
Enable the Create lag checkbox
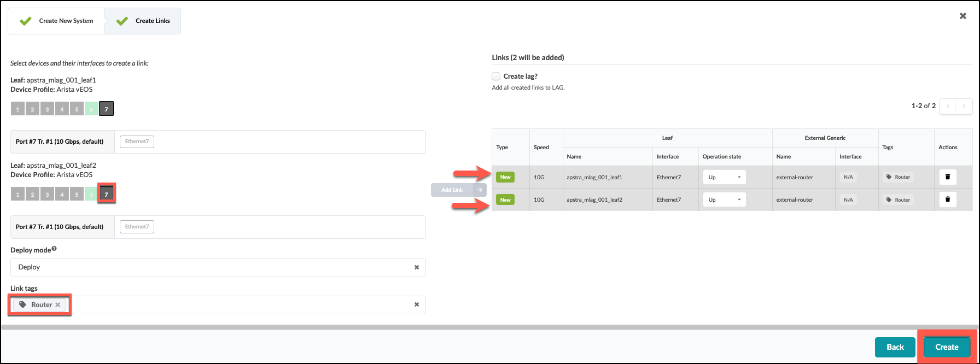click(496, 77)
